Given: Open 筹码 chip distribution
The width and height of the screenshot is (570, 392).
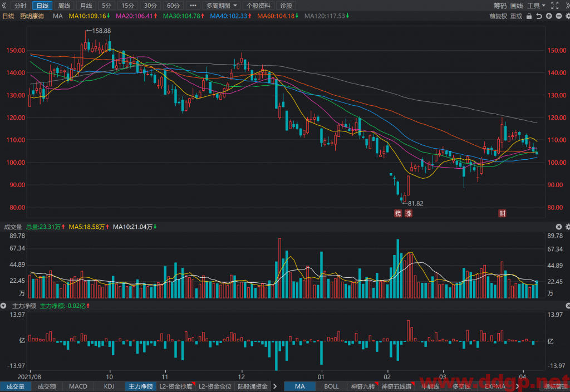Looking at the screenshot, I should click(500, 6).
